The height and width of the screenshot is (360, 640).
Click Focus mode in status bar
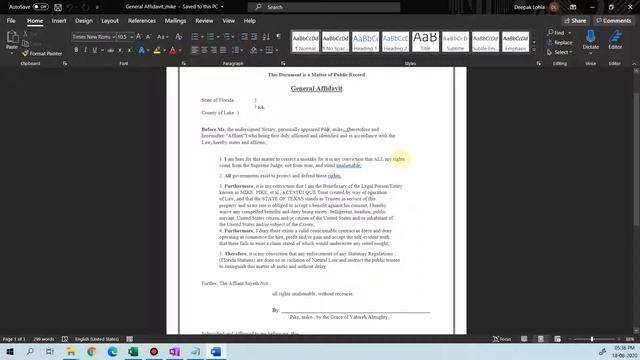point(502,339)
